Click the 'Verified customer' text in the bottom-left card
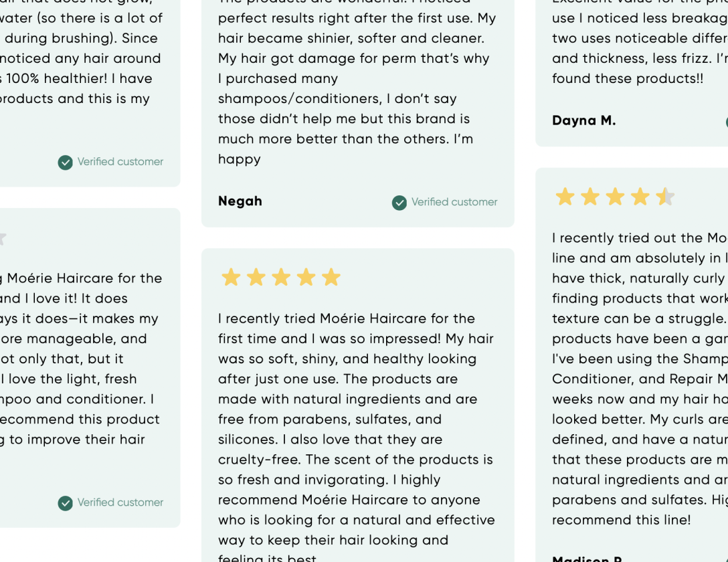 click(120, 502)
